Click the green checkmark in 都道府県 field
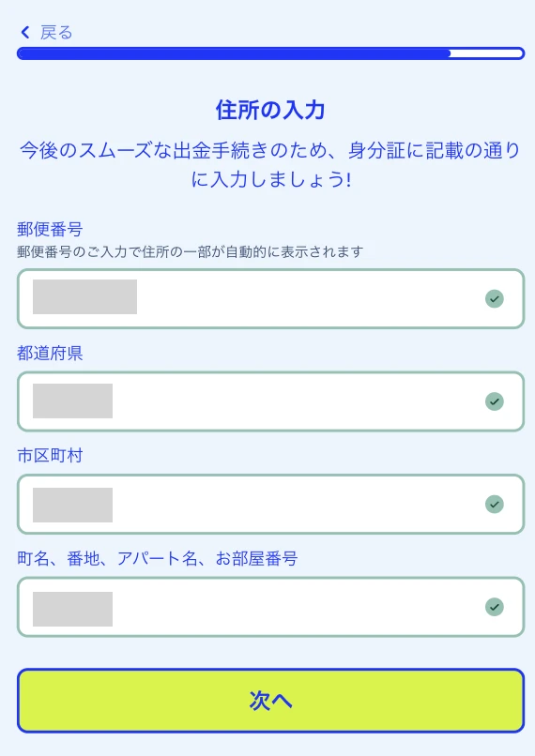This screenshot has width=535, height=756. coord(495,401)
